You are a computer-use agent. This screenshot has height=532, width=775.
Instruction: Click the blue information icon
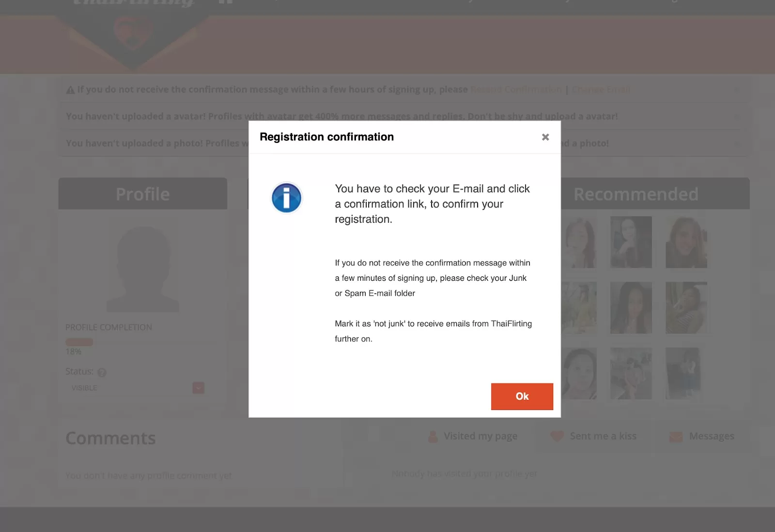[x=286, y=198]
